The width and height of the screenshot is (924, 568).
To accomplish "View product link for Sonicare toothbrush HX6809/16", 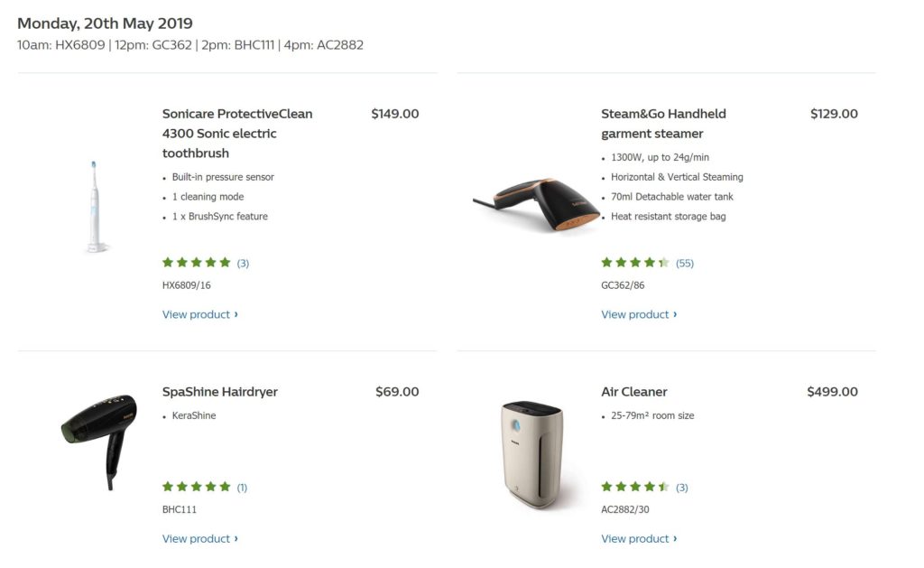I will click(200, 314).
